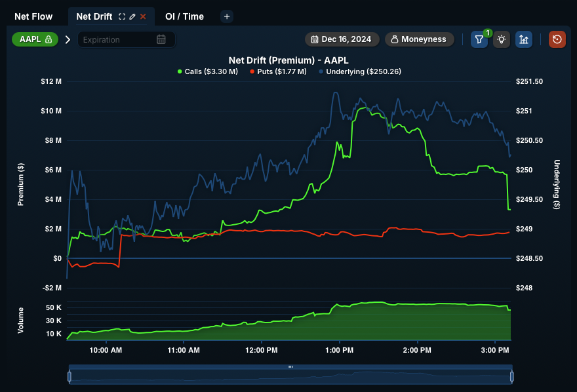Click the $4 M premium axis label

pos(53,199)
